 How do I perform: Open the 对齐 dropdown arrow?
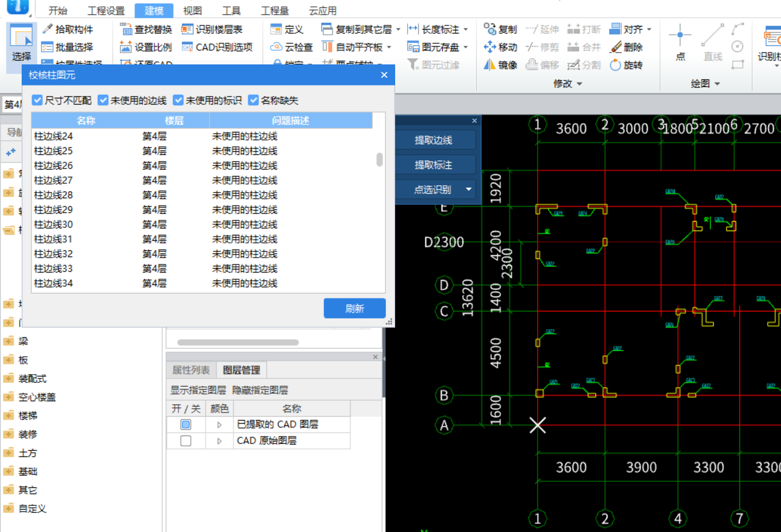click(x=649, y=29)
